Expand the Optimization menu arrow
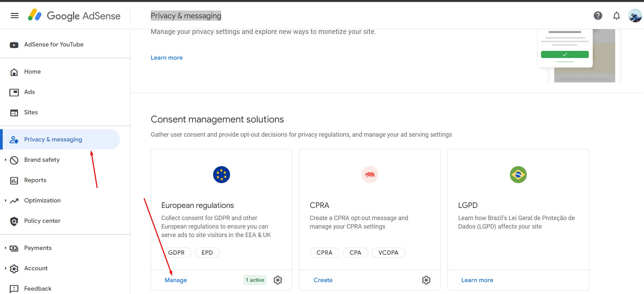The height and width of the screenshot is (294, 644). click(x=5, y=200)
